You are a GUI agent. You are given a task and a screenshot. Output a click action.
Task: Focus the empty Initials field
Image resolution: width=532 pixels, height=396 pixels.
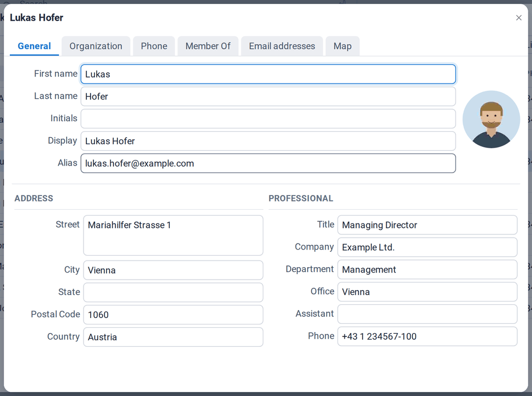[x=268, y=119]
